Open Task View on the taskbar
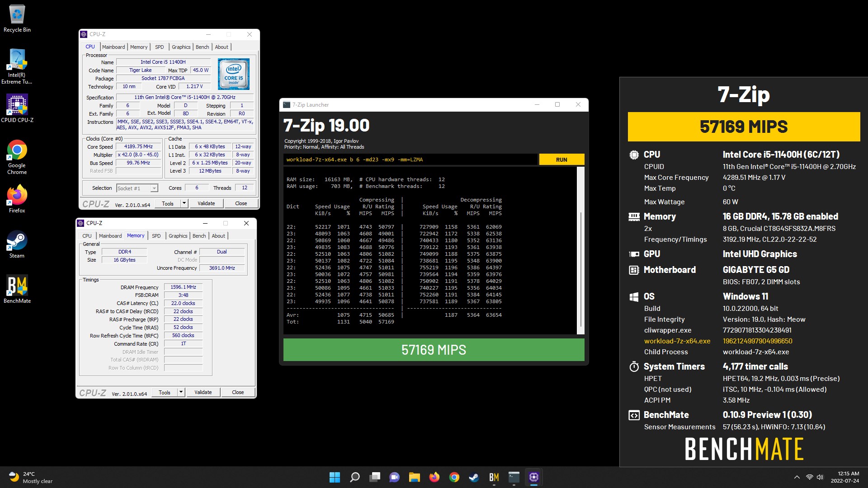This screenshot has width=868, height=488. (x=375, y=477)
